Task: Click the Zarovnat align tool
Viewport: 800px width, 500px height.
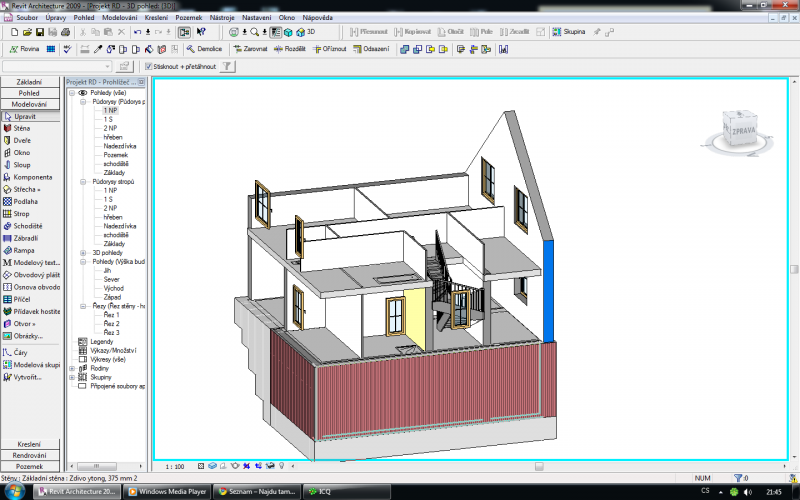Action: pyautogui.click(x=250, y=48)
